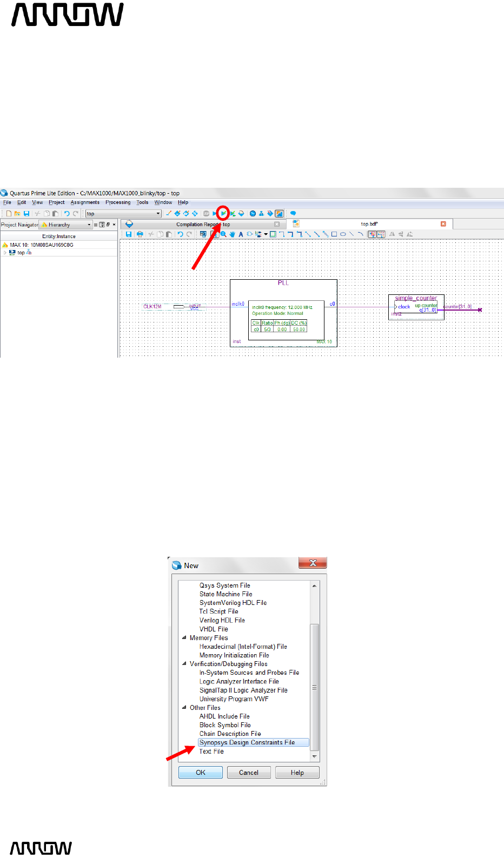Click the Undo icon in the main toolbar
504x856 pixels.
67,214
